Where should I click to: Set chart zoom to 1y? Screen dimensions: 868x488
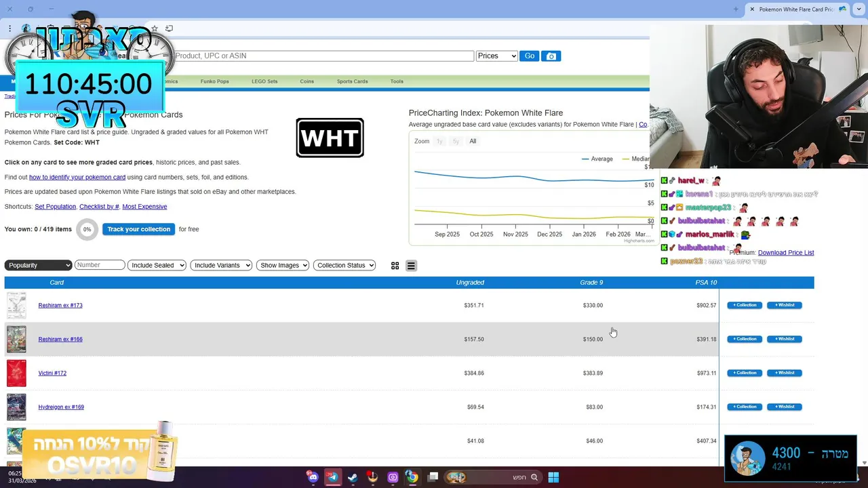click(x=439, y=141)
